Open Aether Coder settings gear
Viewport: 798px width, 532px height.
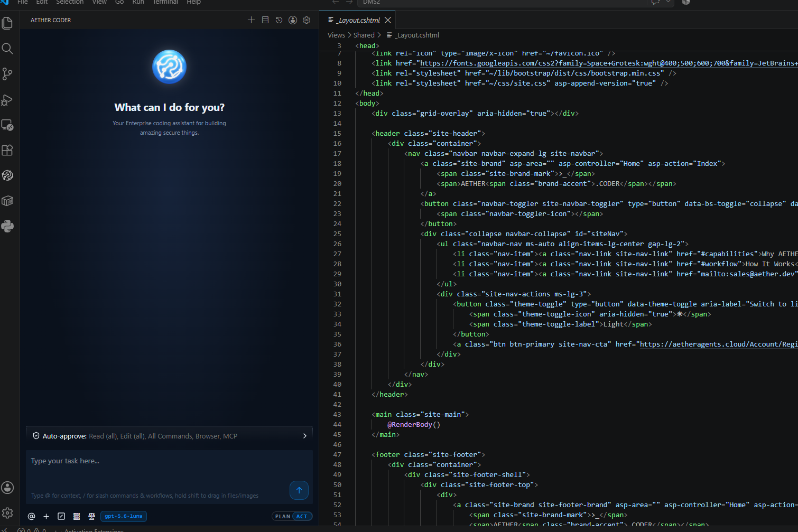tap(307, 20)
